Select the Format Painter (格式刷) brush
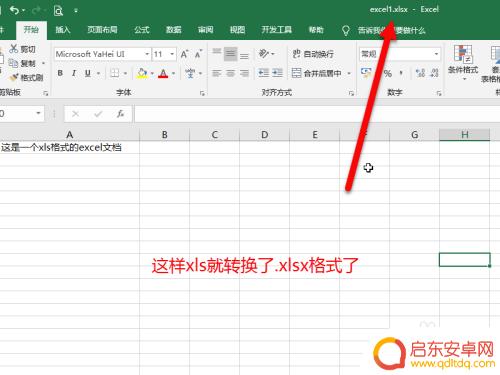This screenshot has height=375, width=500. [14, 77]
